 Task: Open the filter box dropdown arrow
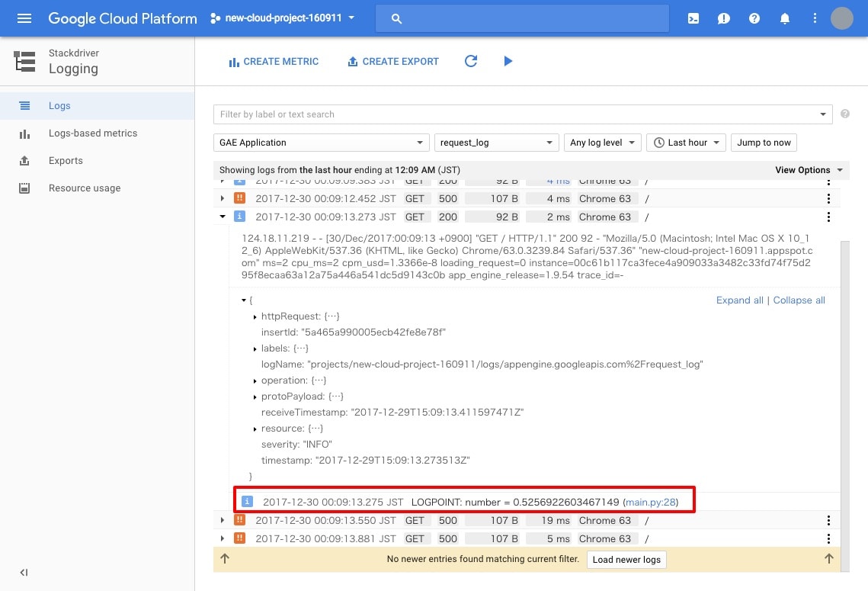(x=823, y=114)
